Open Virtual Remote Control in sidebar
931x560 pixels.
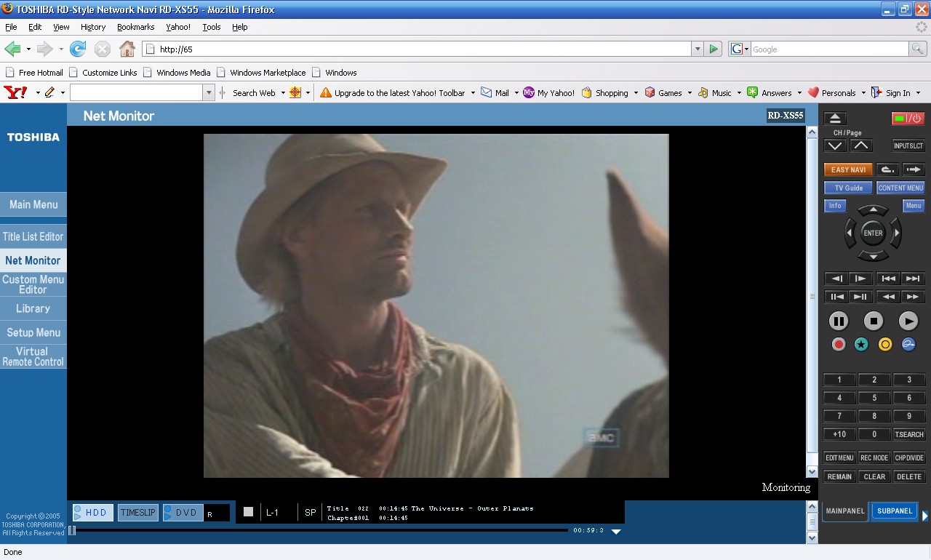coord(33,356)
